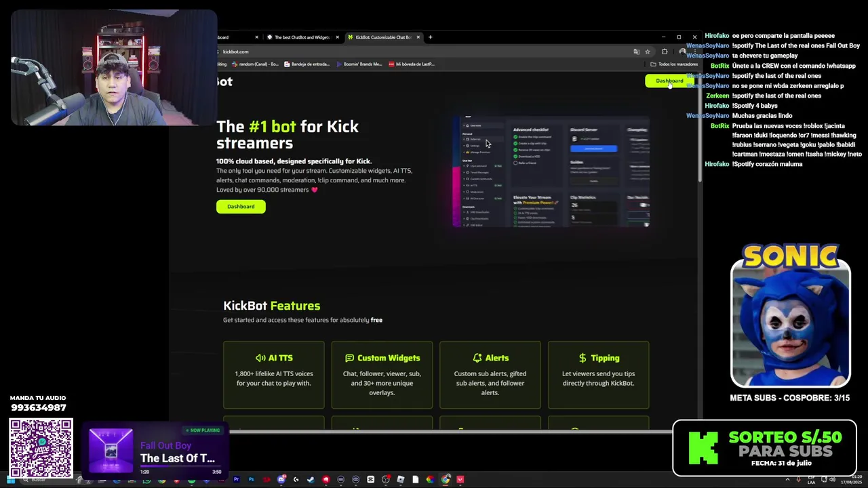Open the Windows Start menu

pyautogui.click(x=10, y=480)
